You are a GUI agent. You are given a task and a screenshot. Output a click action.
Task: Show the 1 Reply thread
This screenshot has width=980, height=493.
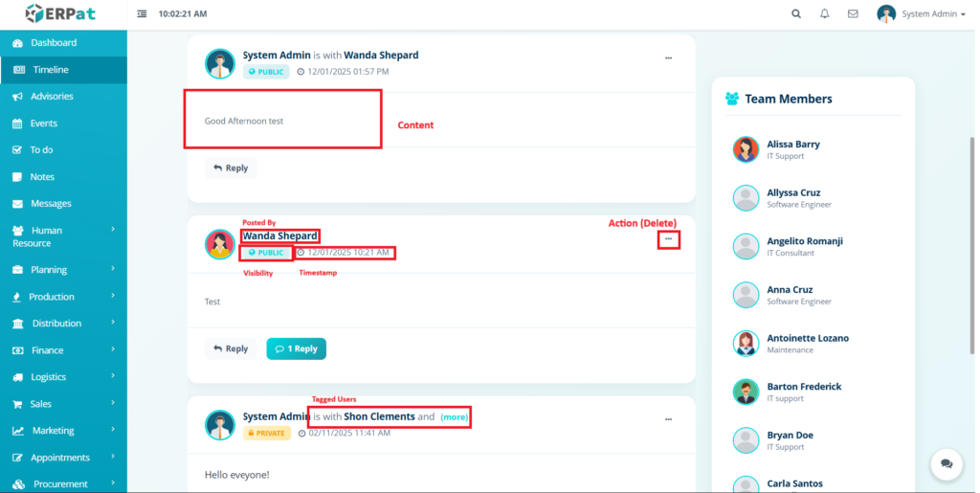297,348
